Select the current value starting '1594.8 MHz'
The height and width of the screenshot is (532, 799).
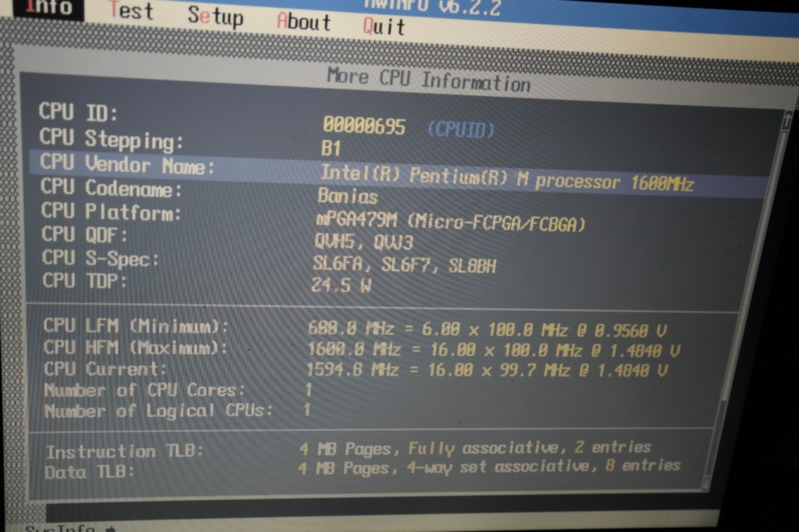click(487, 370)
